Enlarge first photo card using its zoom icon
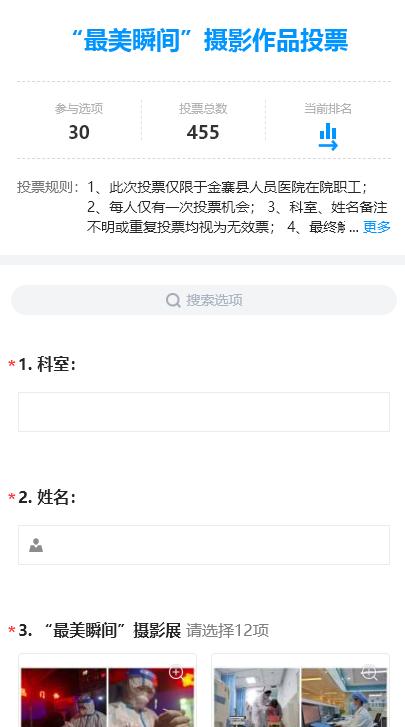The width and height of the screenshot is (405, 727). pyautogui.click(x=176, y=672)
